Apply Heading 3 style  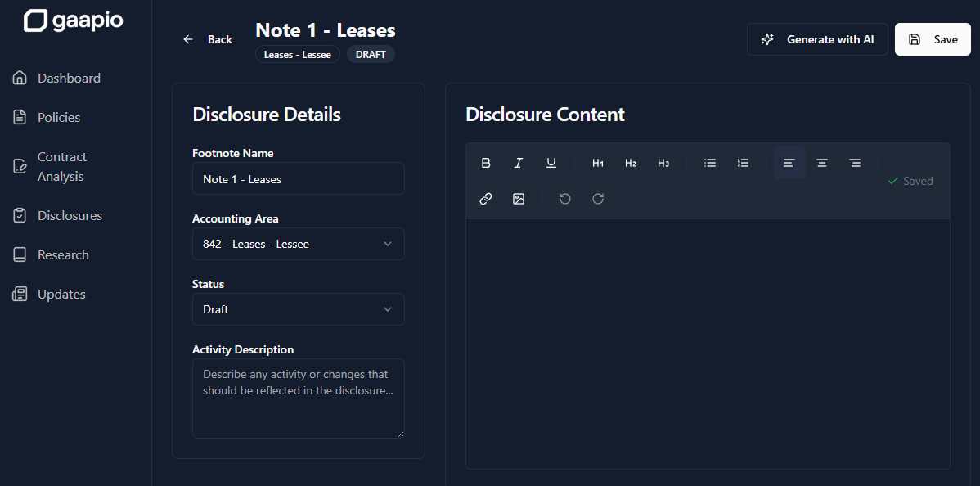coord(663,163)
